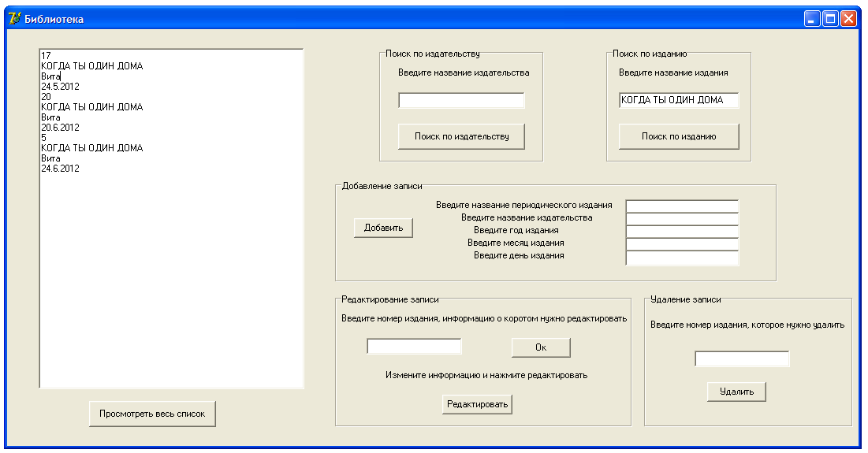Click the 'Введите год издания' label

pyautogui.click(x=516, y=230)
